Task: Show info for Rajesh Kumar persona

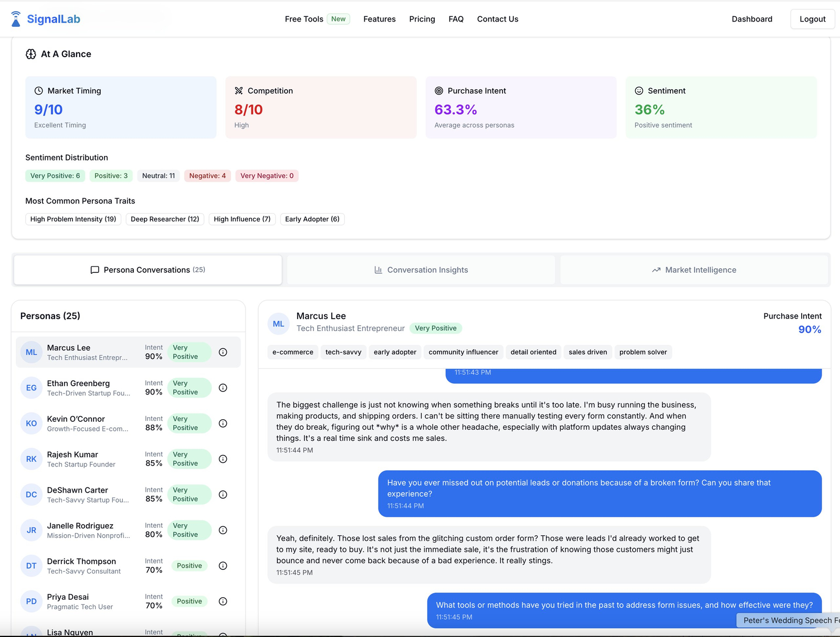Action: [x=223, y=459]
